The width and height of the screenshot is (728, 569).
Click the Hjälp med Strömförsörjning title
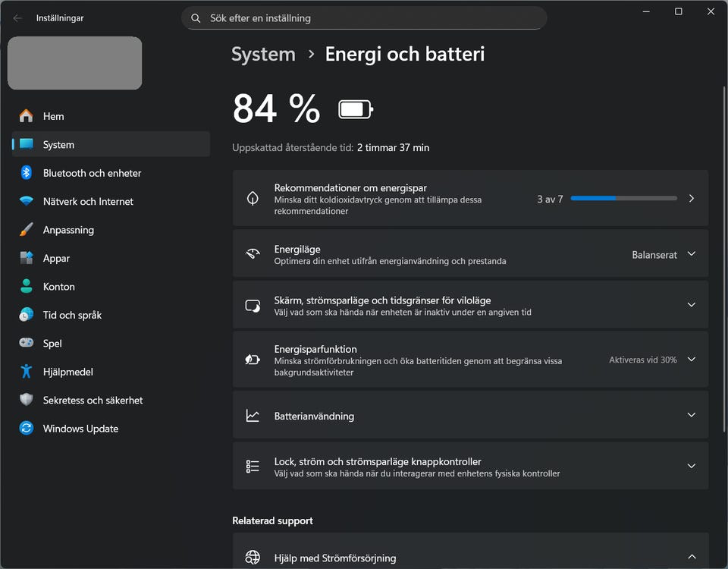click(335, 558)
